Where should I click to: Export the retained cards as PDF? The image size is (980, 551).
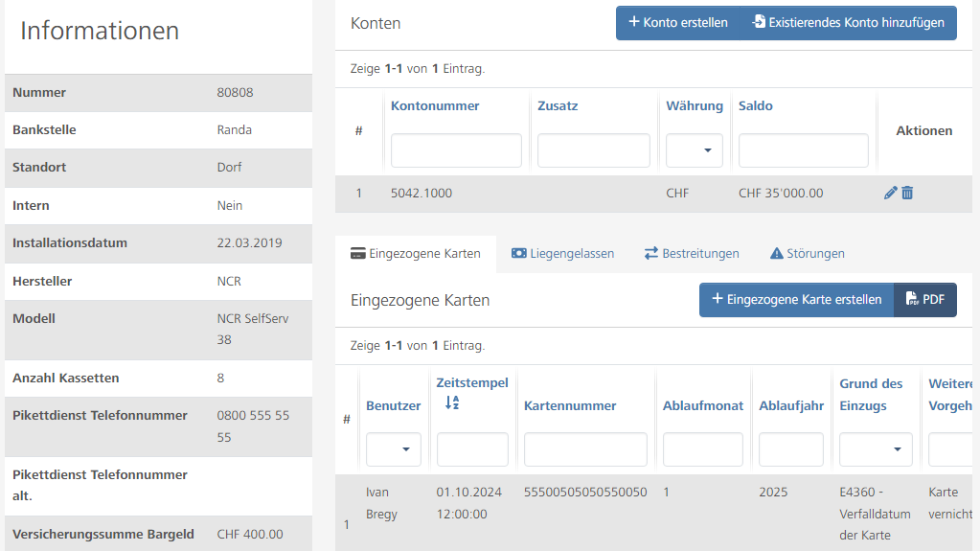(925, 300)
